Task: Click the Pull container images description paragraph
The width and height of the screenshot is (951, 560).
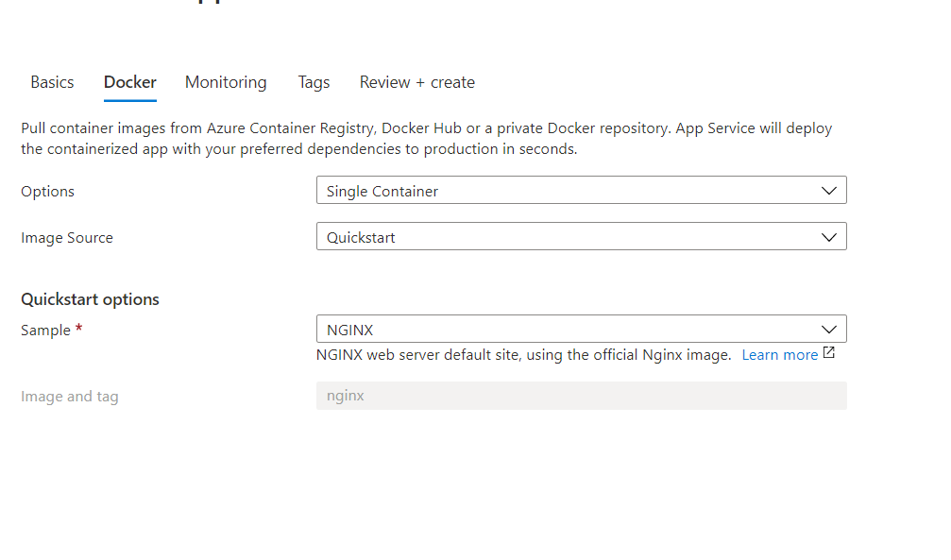Action: click(426, 138)
